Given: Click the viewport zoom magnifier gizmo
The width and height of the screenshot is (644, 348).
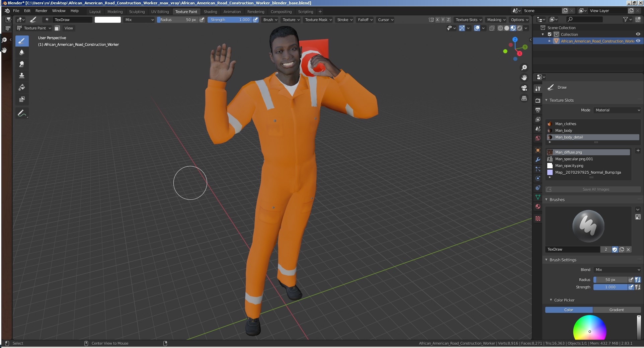Looking at the screenshot, I should [x=524, y=68].
